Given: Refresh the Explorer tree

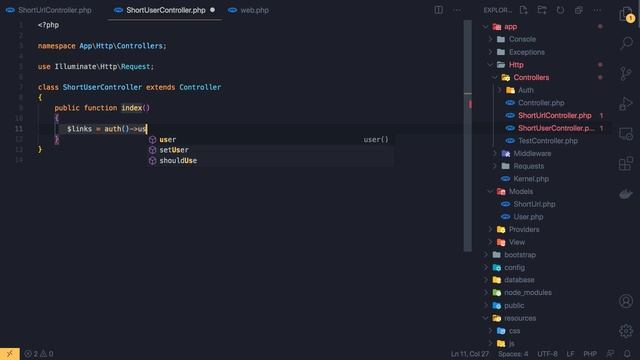Looking at the screenshot, I should [560, 10].
